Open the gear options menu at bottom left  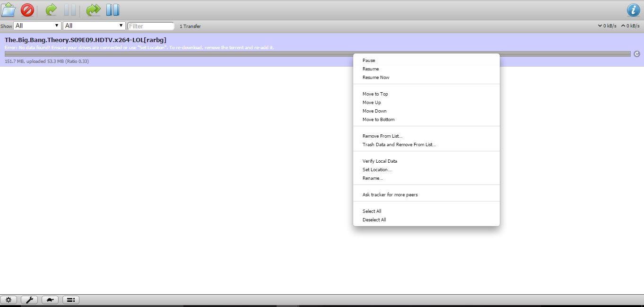coord(9,299)
